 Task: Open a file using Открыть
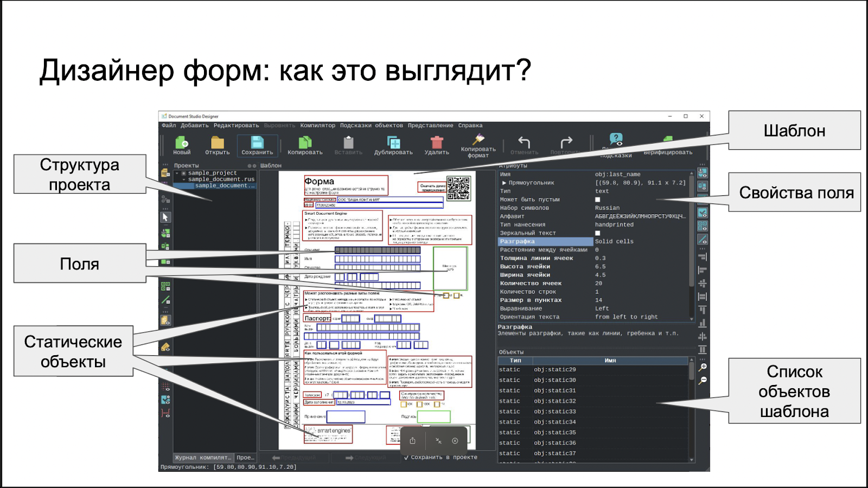point(218,144)
